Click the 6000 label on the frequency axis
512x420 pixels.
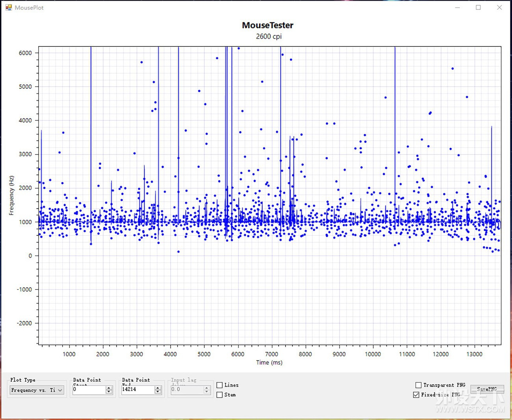click(x=25, y=53)
